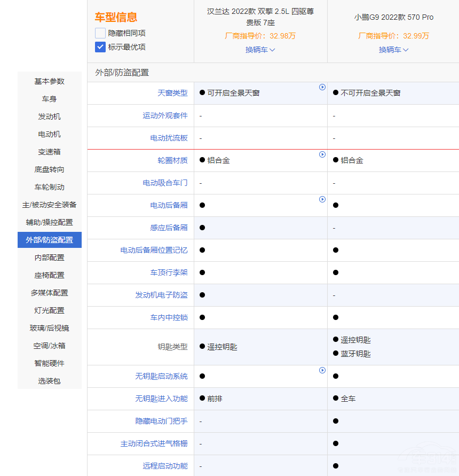Open 选装包 section in sidebar
This screenshot has height=476, width=459.
click(x=50, y=381)
